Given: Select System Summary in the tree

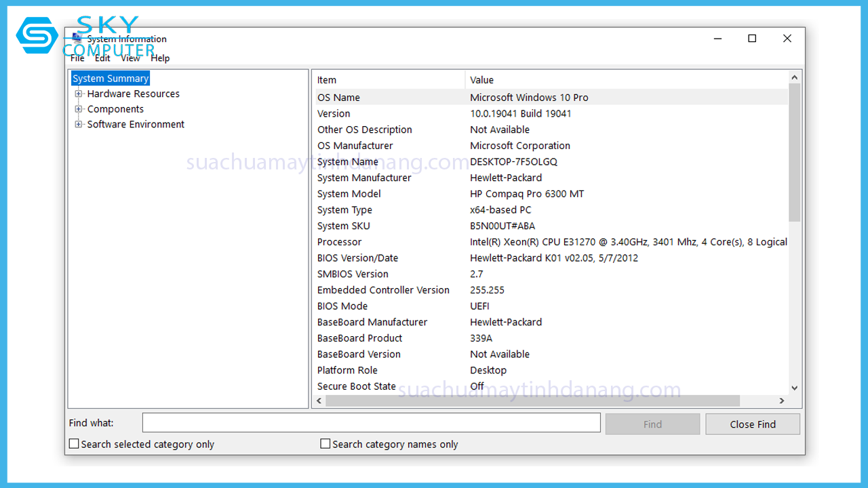Looking at the screenshot, I should 111,79.
